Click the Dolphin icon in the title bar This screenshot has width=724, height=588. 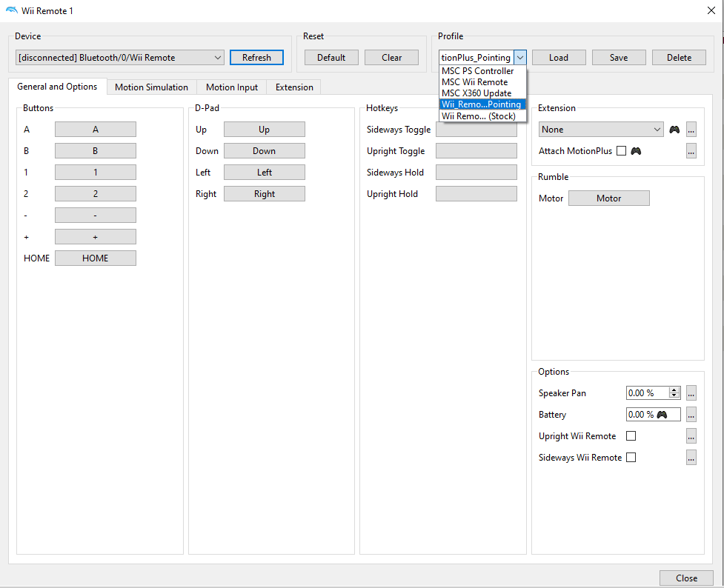(x=12, y=10)
